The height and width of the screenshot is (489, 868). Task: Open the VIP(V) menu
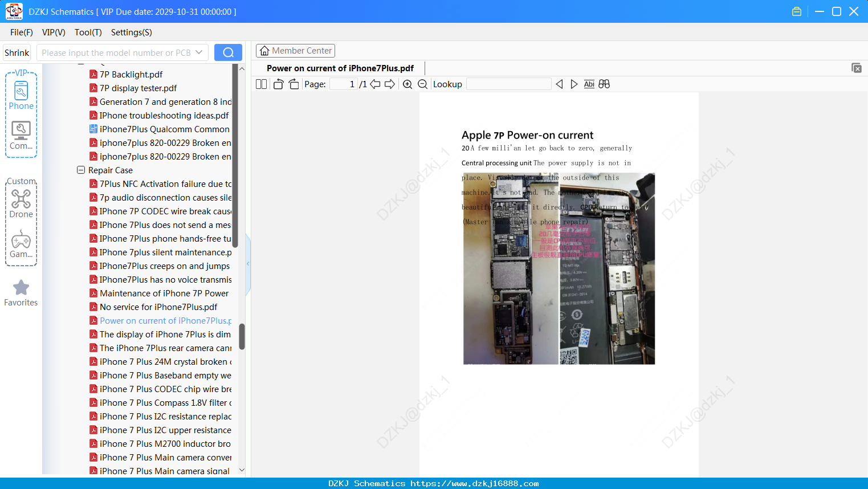pos(54,32)
